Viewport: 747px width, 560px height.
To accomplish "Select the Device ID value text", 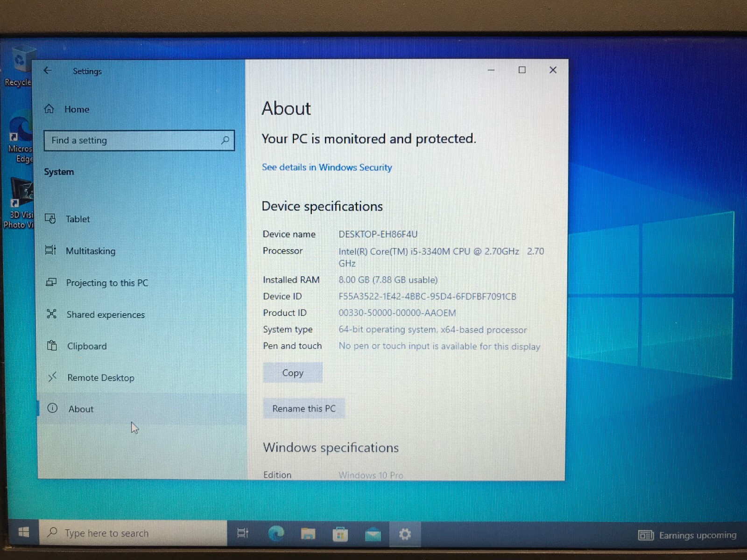I will [x=427, y=297].
